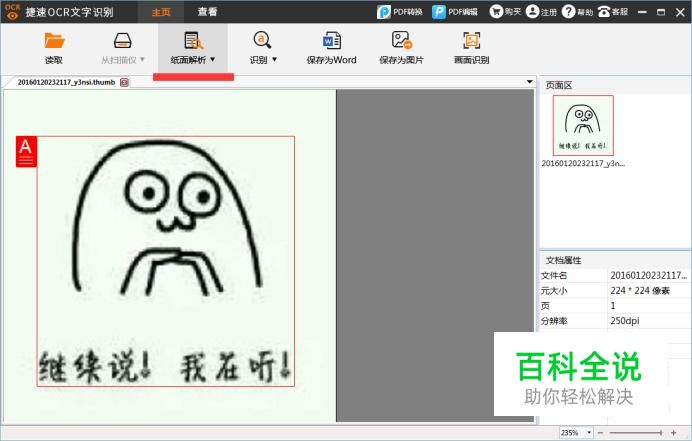Switch to the 查看 tab
This screenshot has height=441, width=692.
point(207,12)
